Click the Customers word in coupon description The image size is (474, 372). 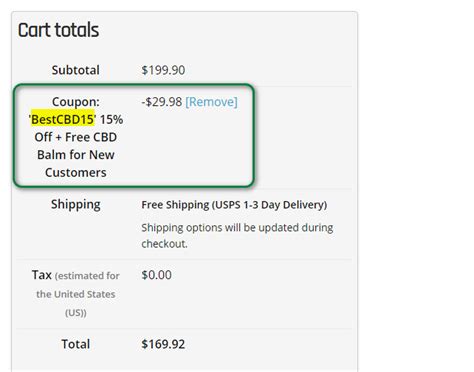[76, 172]
